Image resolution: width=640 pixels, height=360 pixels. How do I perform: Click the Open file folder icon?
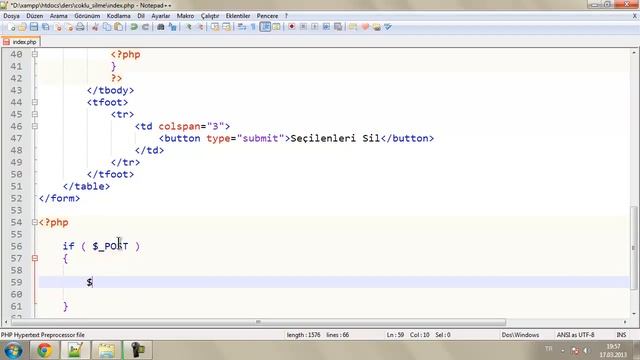click(22, 27)
